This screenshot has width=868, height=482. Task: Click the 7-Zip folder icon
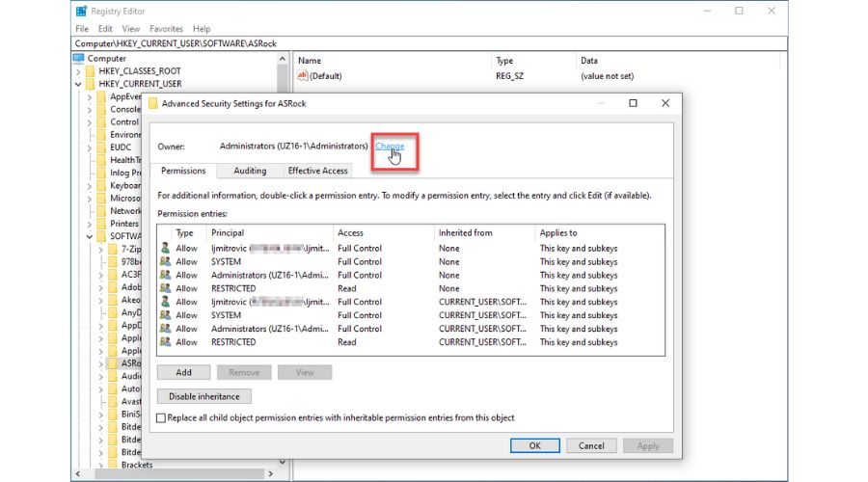(x=113, y=250)
